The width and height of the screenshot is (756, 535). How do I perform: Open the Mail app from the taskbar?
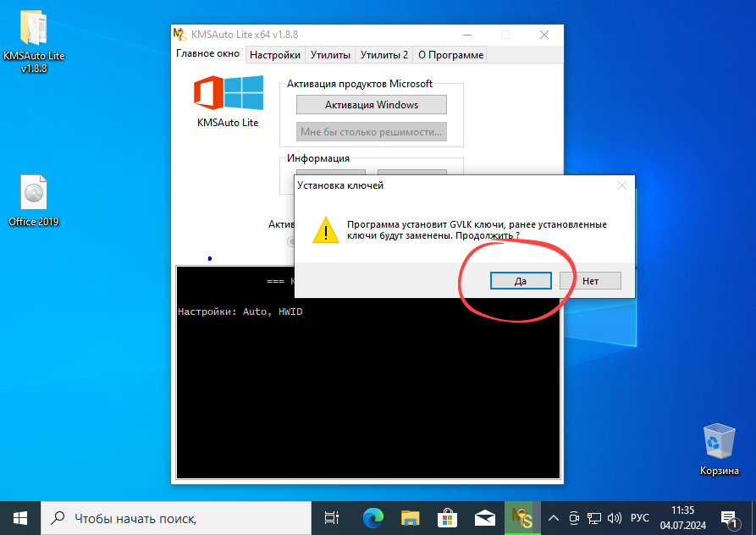tap(484, 517)
